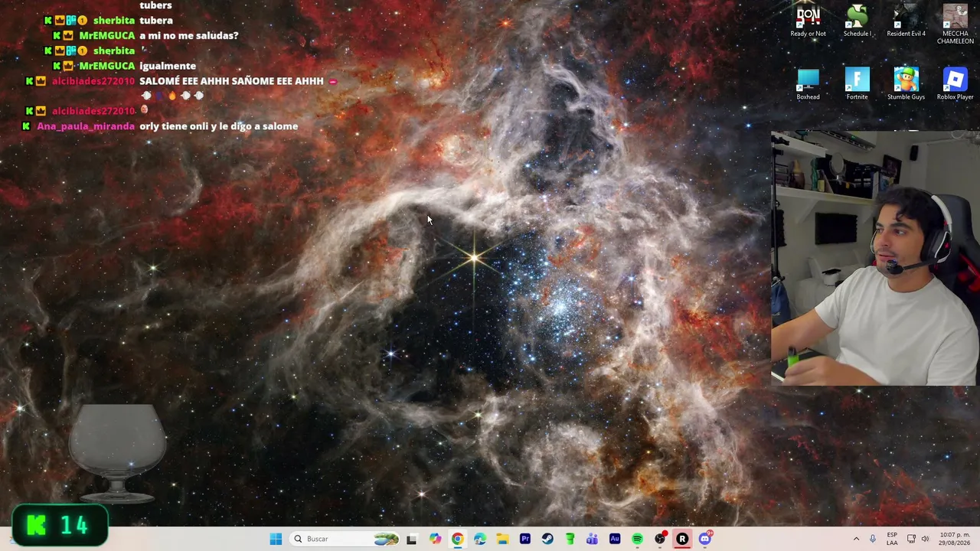Open Spotify from the taskbar

click(637, 539)
